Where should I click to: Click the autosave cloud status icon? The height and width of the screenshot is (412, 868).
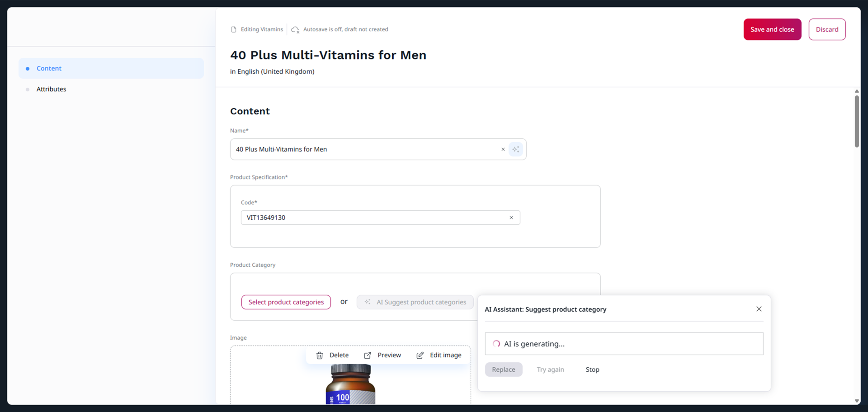(x=295, y=30)
